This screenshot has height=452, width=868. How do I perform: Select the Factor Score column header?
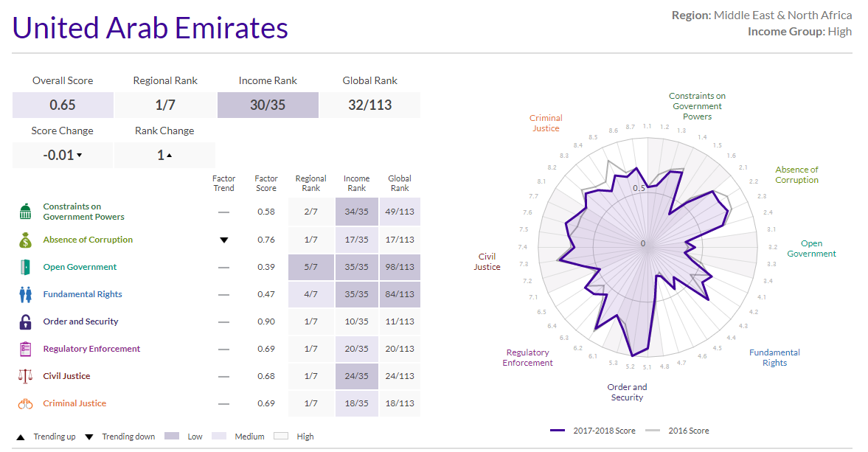[x=266, y=183]
